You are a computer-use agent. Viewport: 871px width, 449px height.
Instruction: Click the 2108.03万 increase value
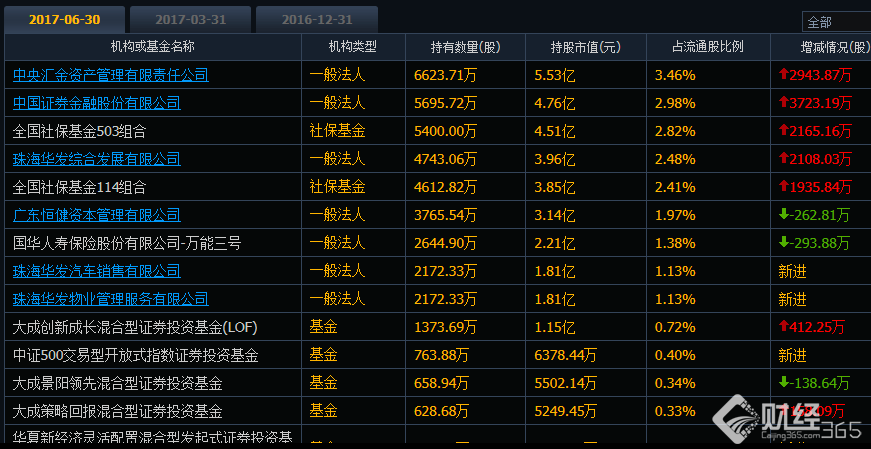coord(815,159)
